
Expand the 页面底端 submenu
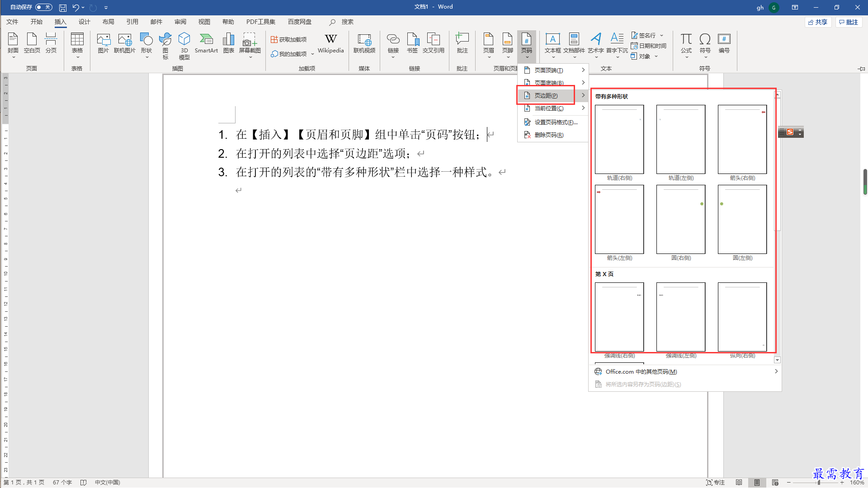click(x=553, y=83)
